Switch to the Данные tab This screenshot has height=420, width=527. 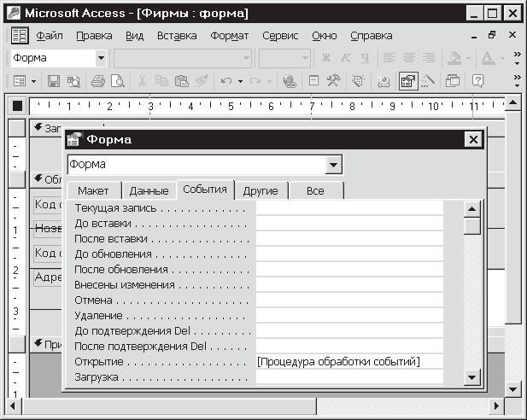pos(149,190)
